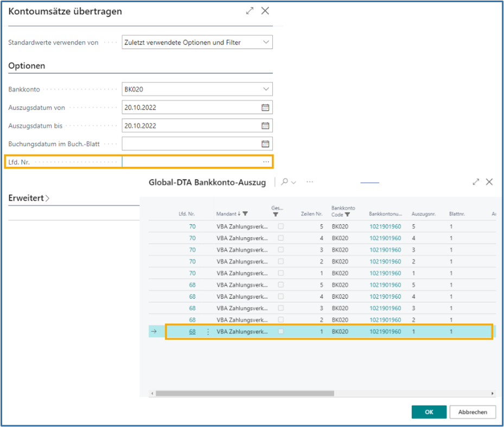This screenshot has width=504, height=427.
Task: Click the Lfd. Nr. lookup ellipsis button
Action: (266, 162)
